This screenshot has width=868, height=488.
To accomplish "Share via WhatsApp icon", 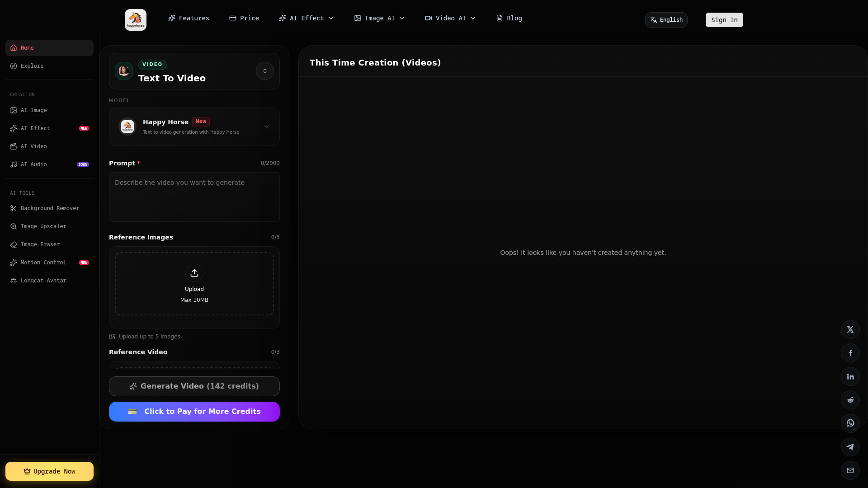I will (x=850, y=423).
